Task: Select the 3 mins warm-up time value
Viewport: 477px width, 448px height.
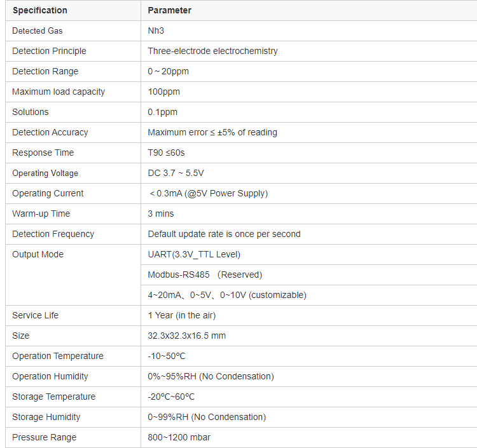Action: [x=161, y=214]
